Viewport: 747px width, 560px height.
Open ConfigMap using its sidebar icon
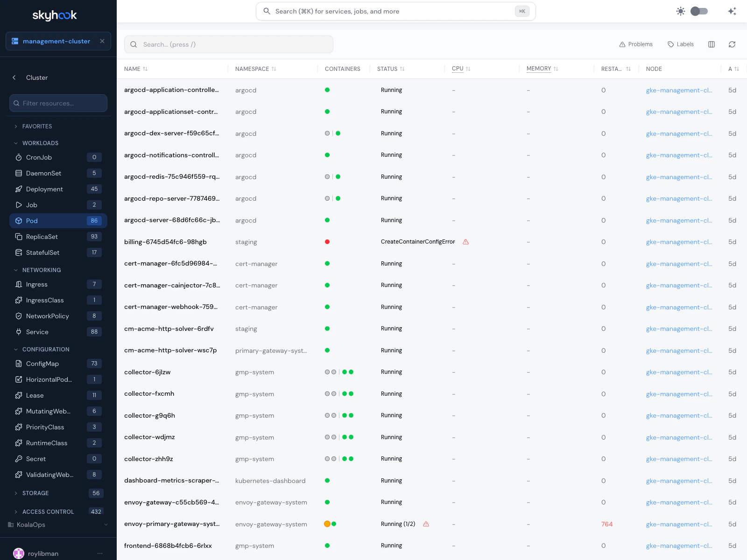point(18,364)
